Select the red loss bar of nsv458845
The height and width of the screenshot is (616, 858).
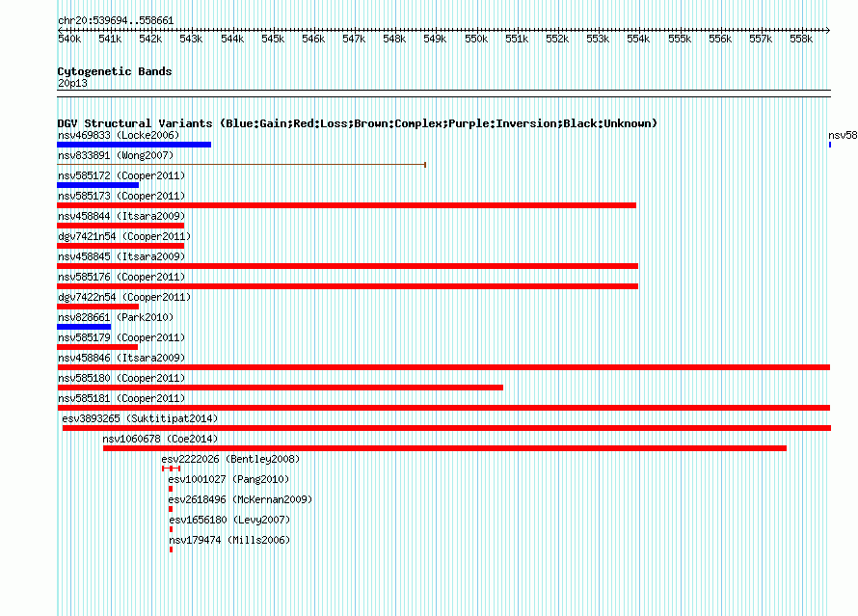click(347, 266)
